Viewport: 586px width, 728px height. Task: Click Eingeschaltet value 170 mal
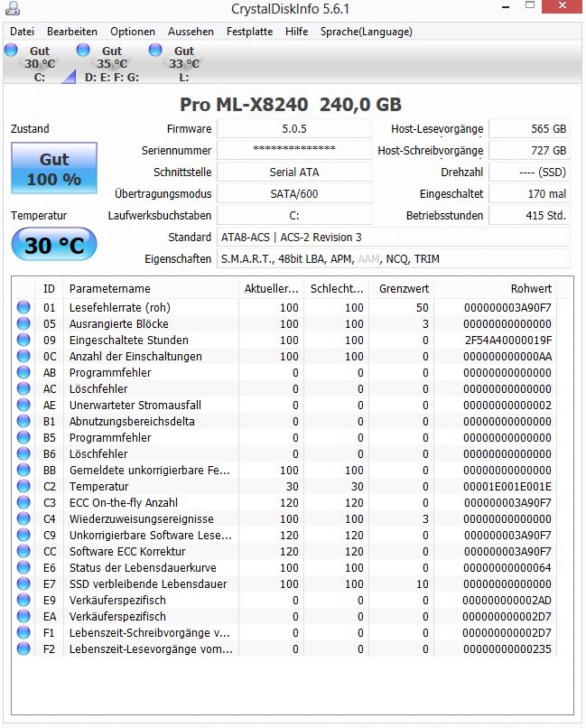[529, 193]
